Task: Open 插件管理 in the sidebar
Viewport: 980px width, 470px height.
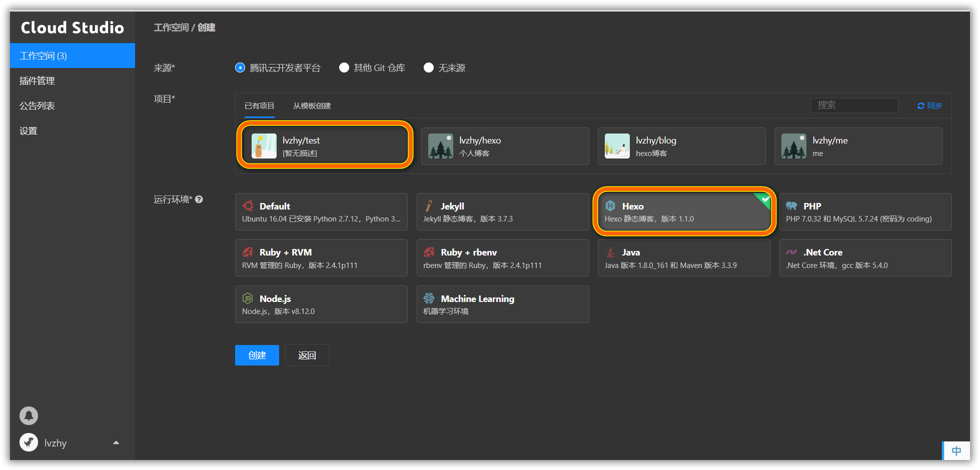Action: [x=73, y=80]
